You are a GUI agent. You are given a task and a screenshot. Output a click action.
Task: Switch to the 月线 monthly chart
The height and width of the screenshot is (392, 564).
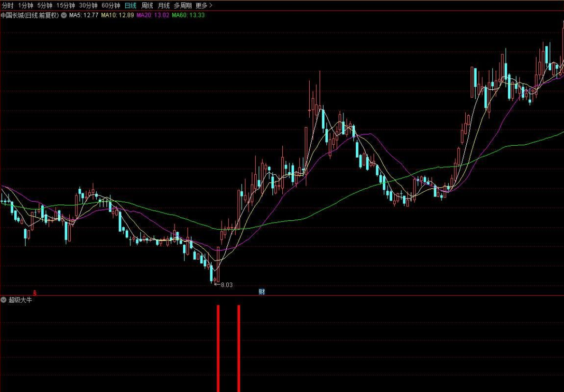164,5
